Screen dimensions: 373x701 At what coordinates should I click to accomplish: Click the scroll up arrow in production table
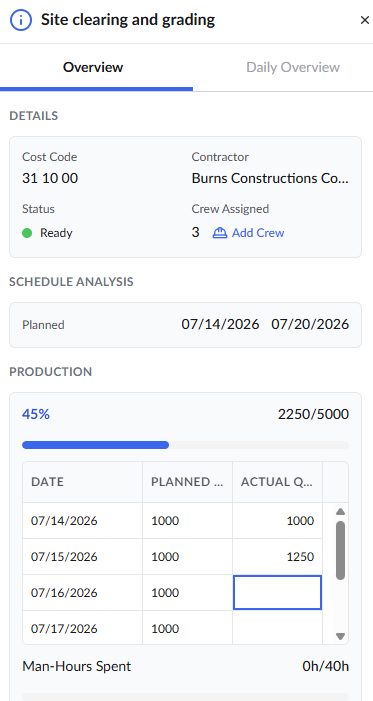click(340, 511)
